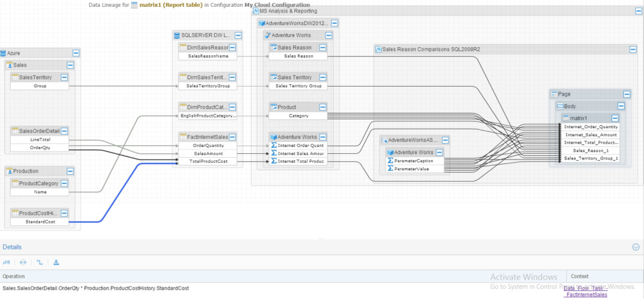
Task: Select the Sales_Territory_Group_1 field
Action: tap(591, 158)
